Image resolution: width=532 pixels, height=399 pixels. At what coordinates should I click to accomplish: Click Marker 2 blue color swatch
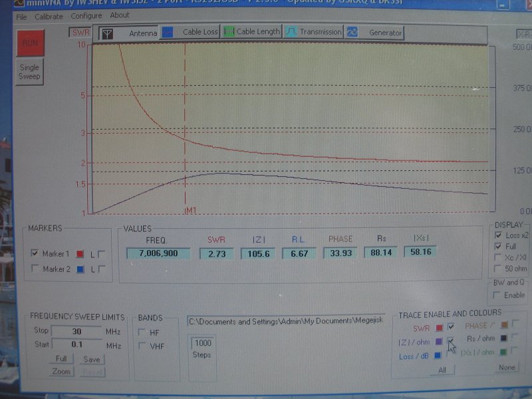click(x=80, y=269)
